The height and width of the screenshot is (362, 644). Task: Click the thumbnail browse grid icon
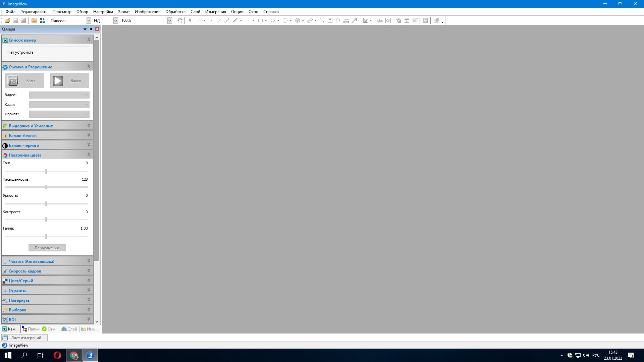tap(42, 20)
